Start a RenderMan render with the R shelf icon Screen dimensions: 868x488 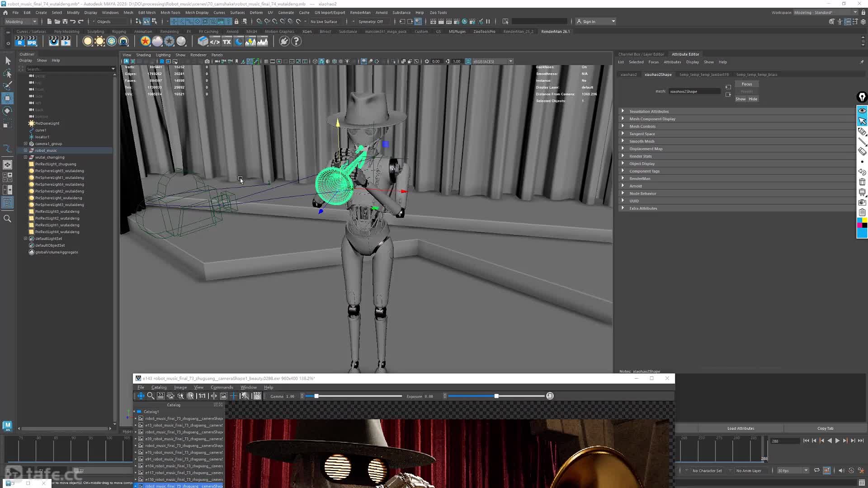pyautogui.click(x=20, y=42)
